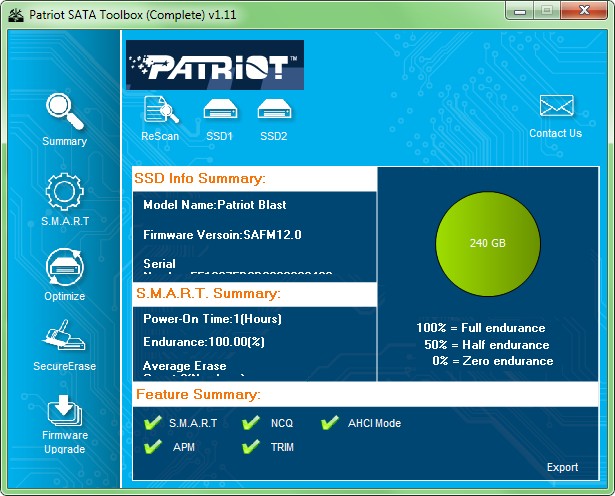
Task: Open the S.M.A.R.T gear icon
Action: [x=65, y=192]
